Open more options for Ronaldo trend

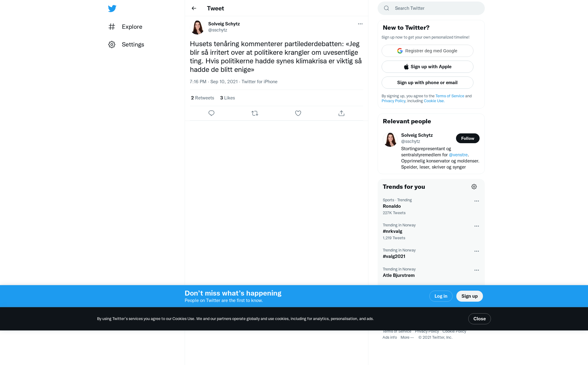click(x=477, y=201)
